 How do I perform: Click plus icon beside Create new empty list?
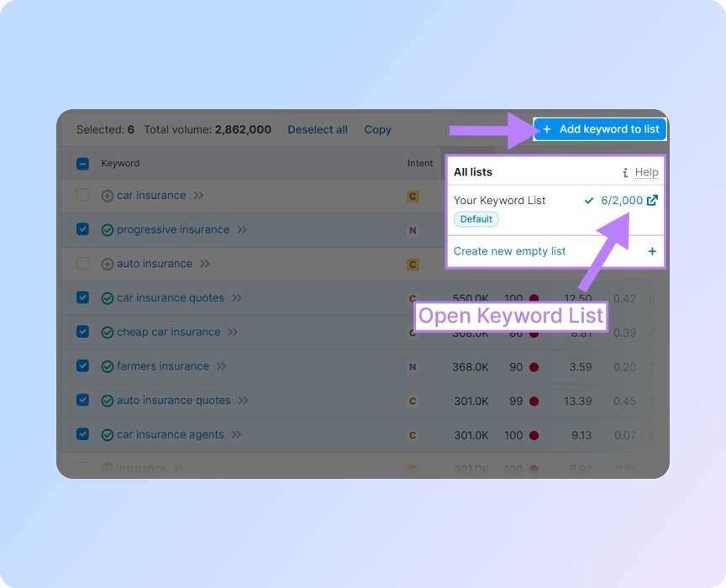point(652,251)
